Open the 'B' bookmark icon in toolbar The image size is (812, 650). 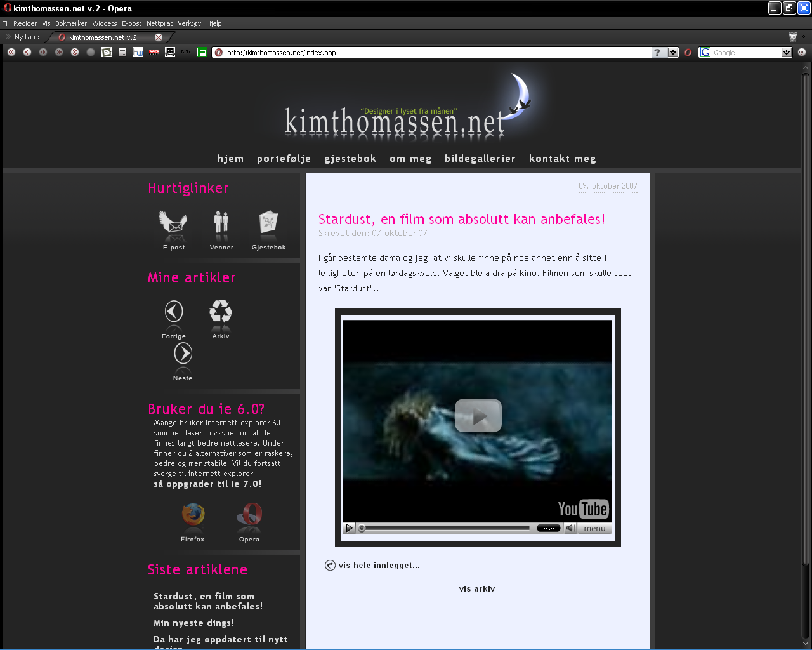(x=107, y=52)
